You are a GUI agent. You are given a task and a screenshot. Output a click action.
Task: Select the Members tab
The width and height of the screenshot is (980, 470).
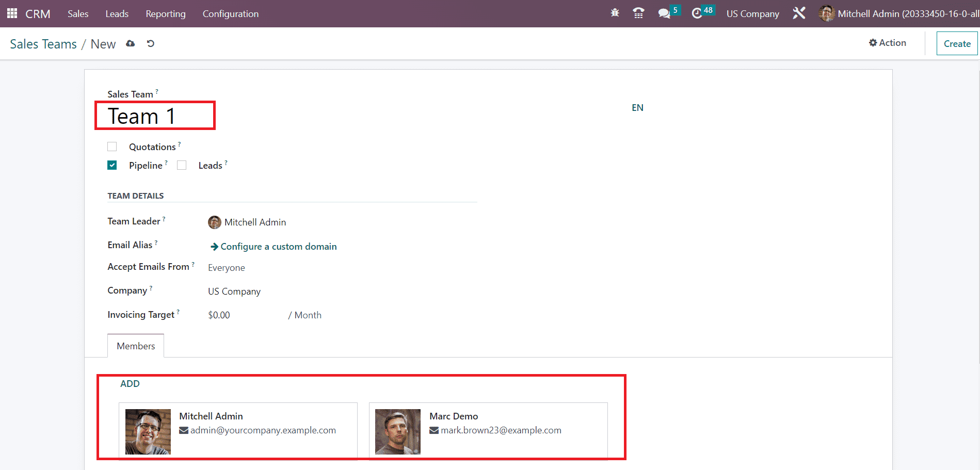[x=136, y=346]
